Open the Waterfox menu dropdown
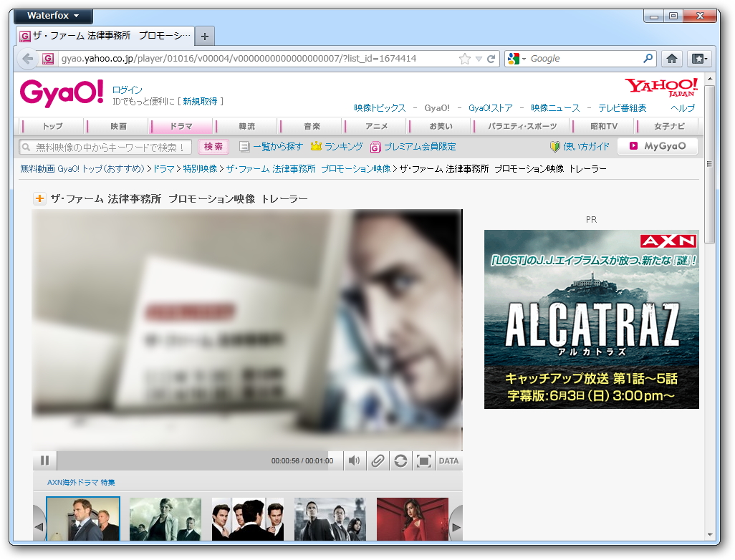 [x=52, y=15]
